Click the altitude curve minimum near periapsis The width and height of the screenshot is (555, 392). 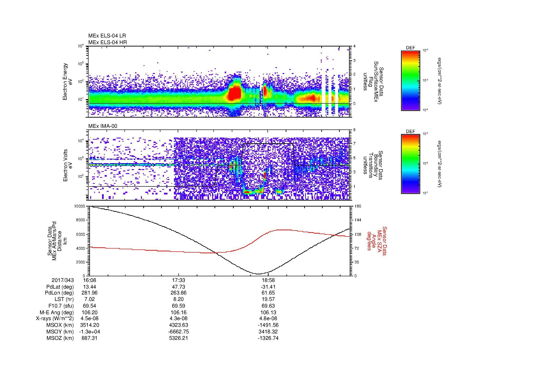coord(259,274)
